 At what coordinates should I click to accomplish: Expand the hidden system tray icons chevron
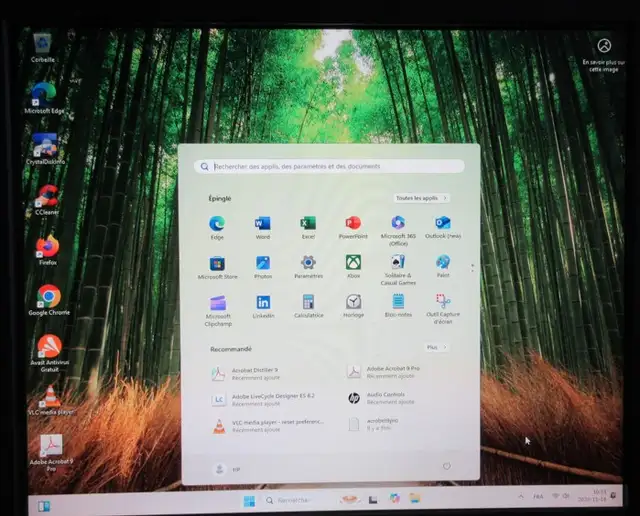521,496
